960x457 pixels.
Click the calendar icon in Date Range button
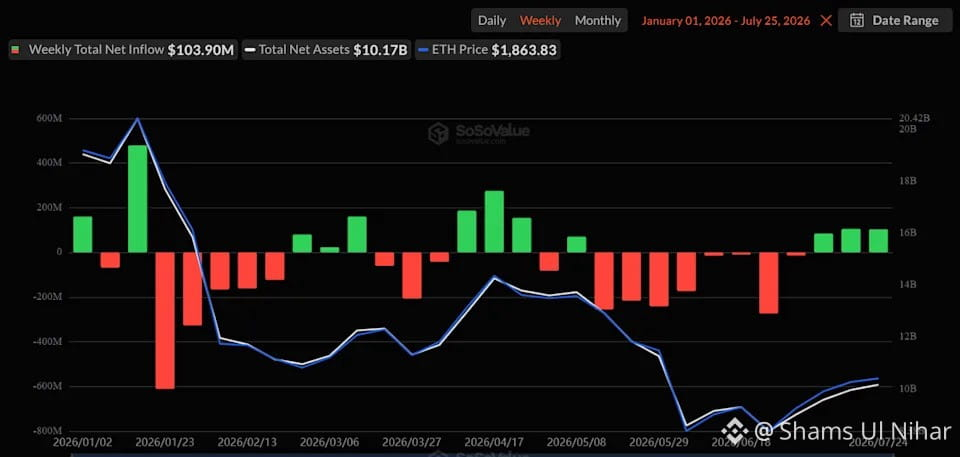coord(857,20)
